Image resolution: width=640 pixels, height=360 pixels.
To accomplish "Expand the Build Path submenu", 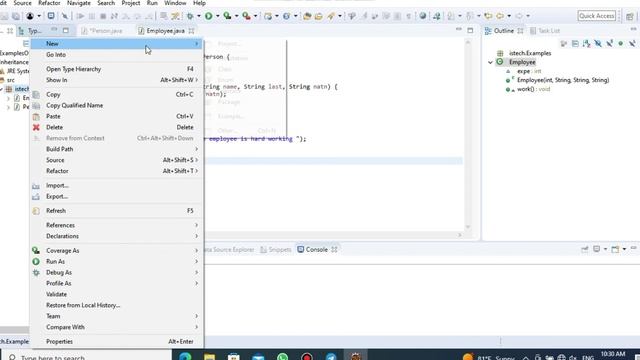I will tap(118, 149).
